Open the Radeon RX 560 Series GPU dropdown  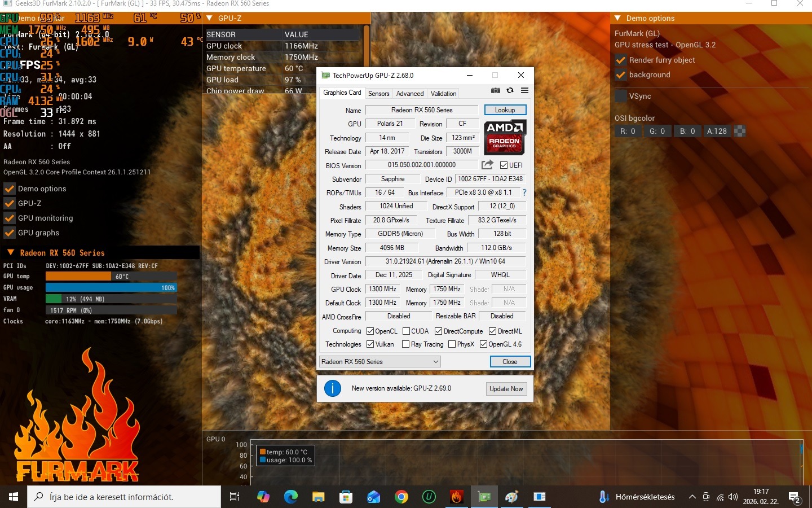click(x=379, y=361)
